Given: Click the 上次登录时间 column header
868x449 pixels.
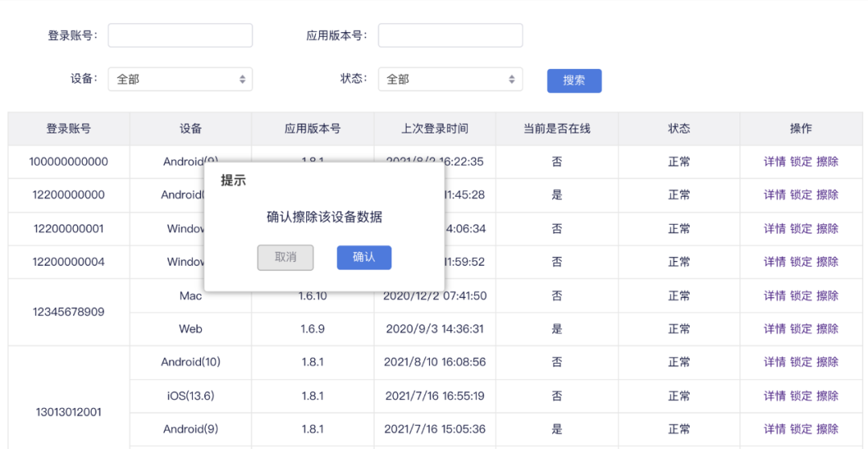Looking at the screenshot, I should point(435,129).
